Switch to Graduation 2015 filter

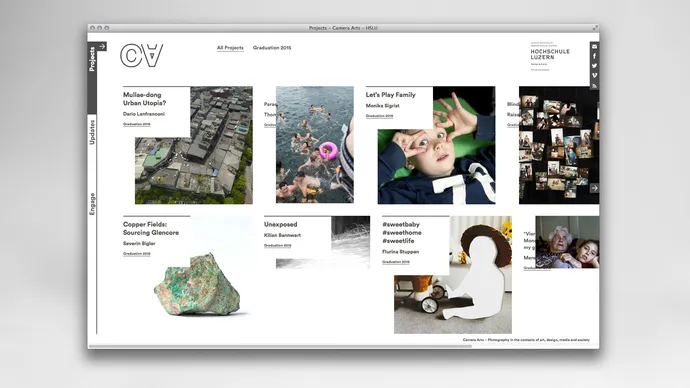click(272, 48)
